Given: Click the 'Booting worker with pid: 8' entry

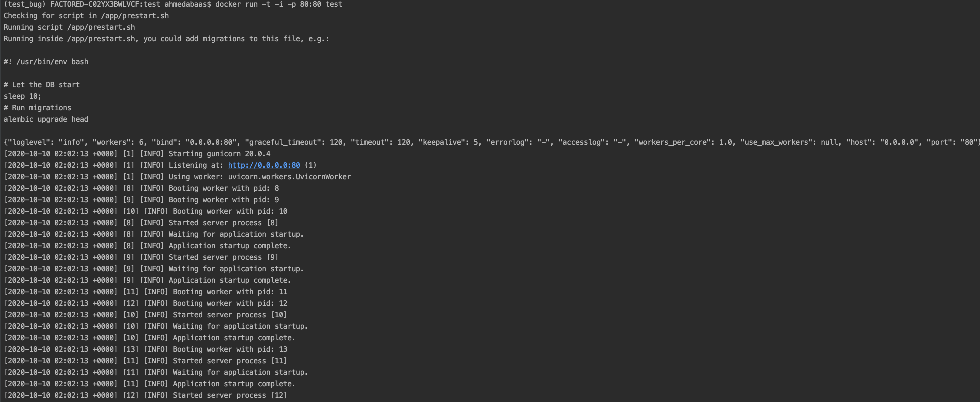Looking at the screenshot, I should point(223,188).
